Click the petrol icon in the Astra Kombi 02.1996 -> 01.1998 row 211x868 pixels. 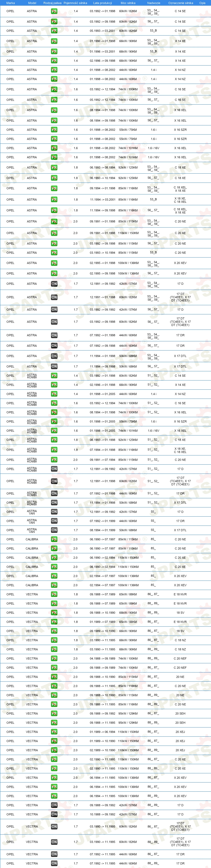coord(54,385)
